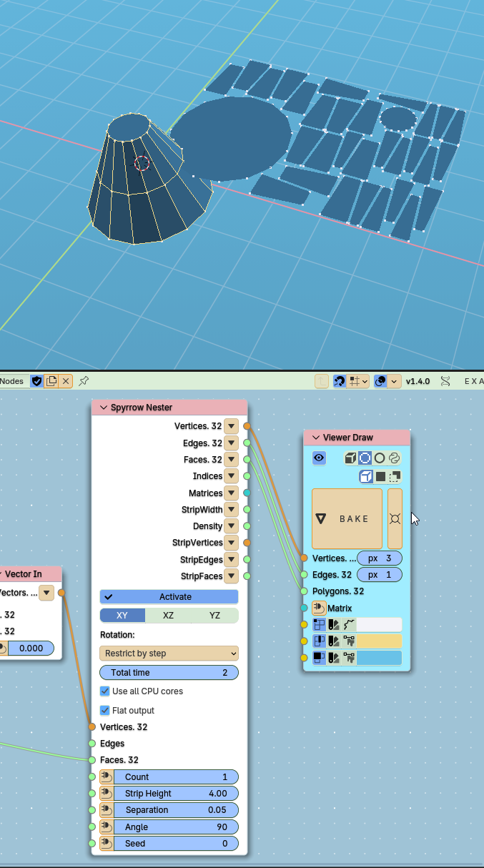Click the Strip Height value field
484x868 pixels.
176,794
